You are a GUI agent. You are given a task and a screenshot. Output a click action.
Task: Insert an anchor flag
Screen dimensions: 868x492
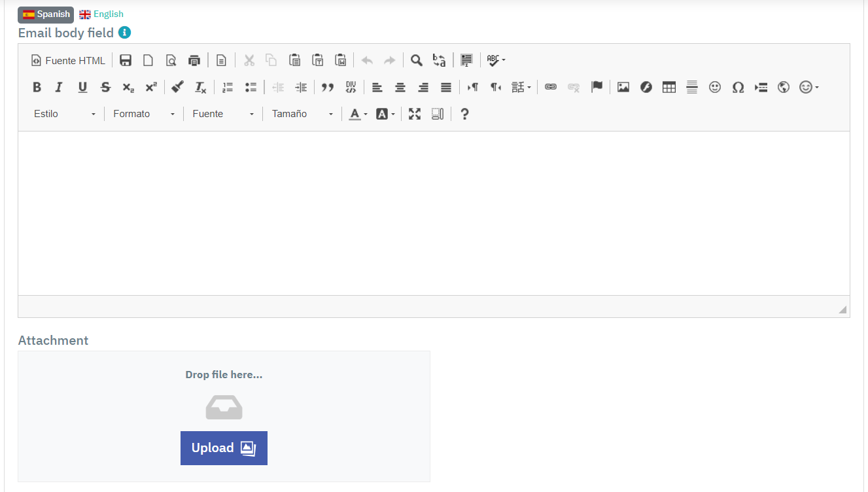click(597, 87)
